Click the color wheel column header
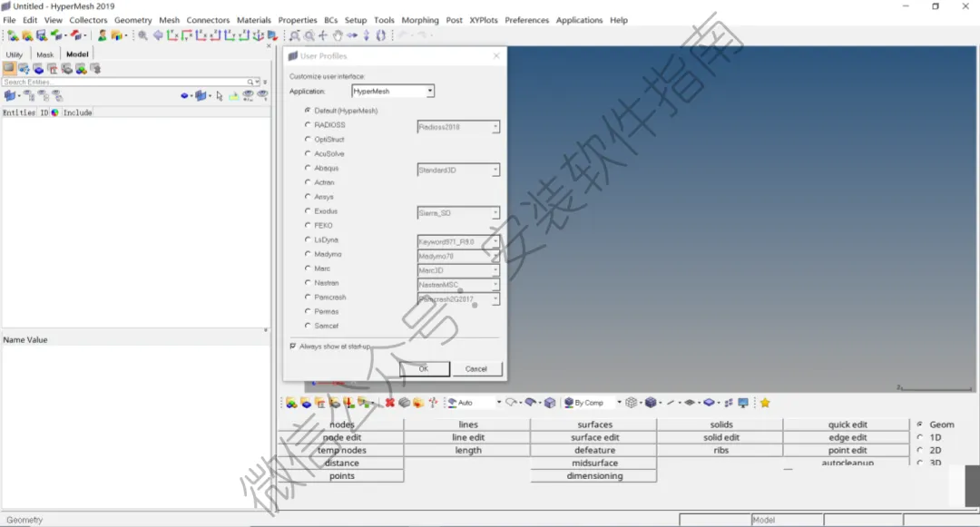Screen dimensions: 980x527 click(x=55, y=112)
